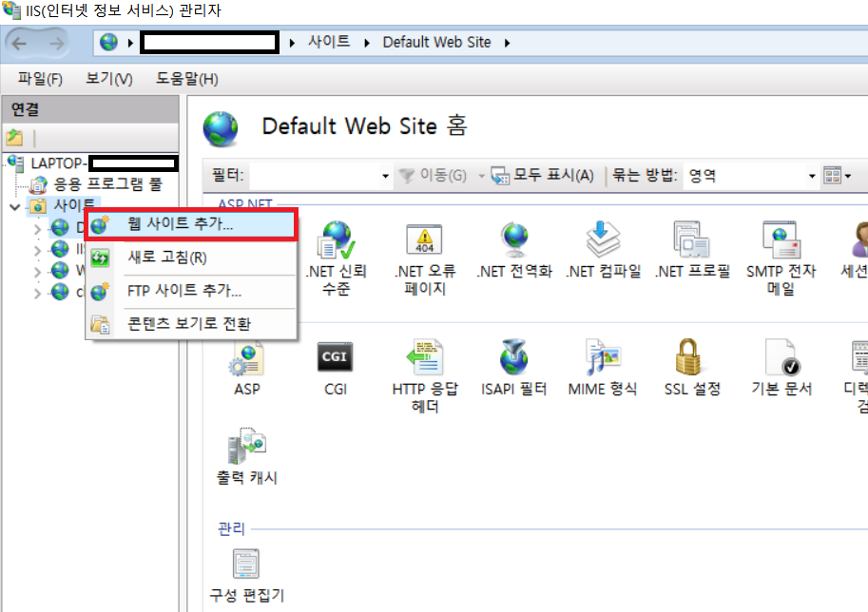Click the forward navigation arrow
The height and width of the screenshot is (612, 868).
(x=56, y=43)
